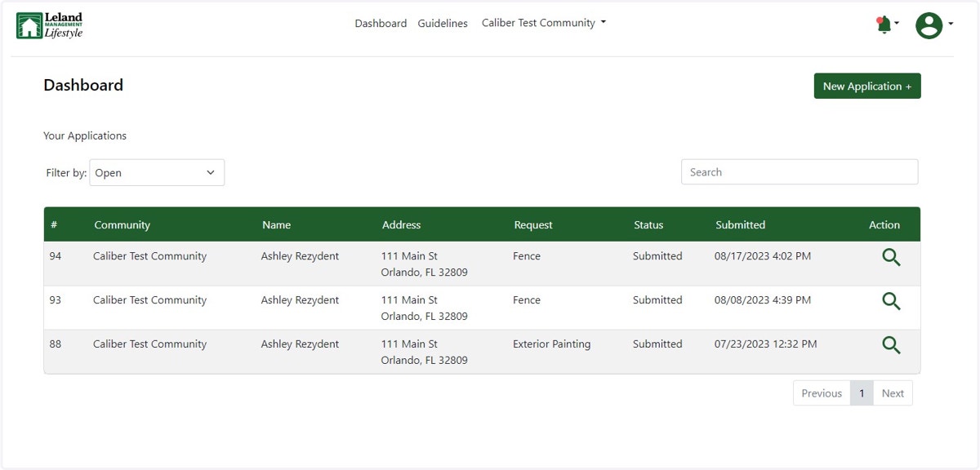Screen dimensions: 980x470
Task: View application 94 with magnifier icon
Action: pyautogui.click(x=891, y=257)
